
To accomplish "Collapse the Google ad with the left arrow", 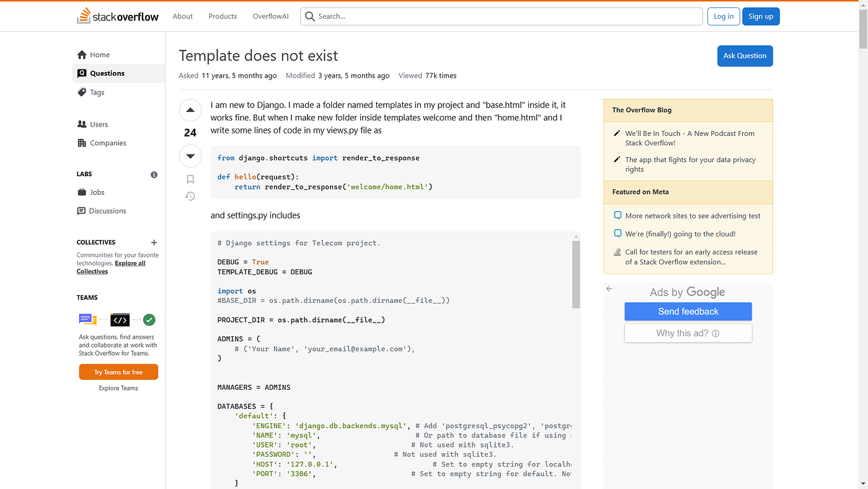I will coord(609,289).
